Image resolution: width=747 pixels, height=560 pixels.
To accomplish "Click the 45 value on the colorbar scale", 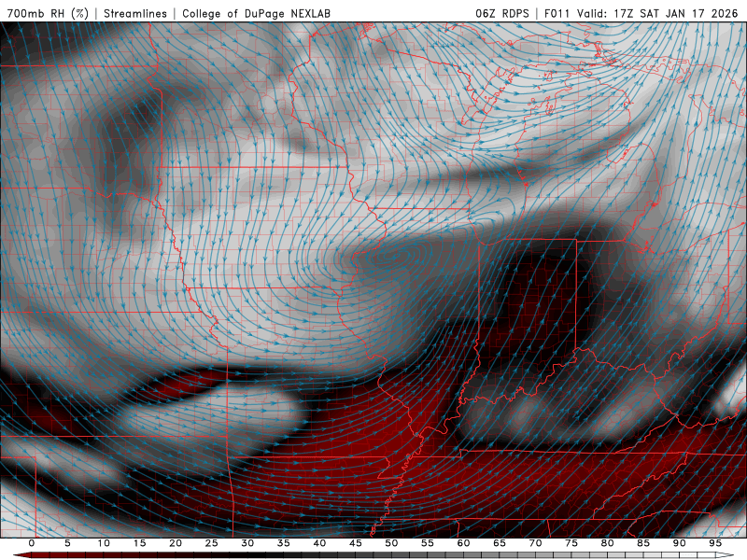I will click(x=356, y=543).
